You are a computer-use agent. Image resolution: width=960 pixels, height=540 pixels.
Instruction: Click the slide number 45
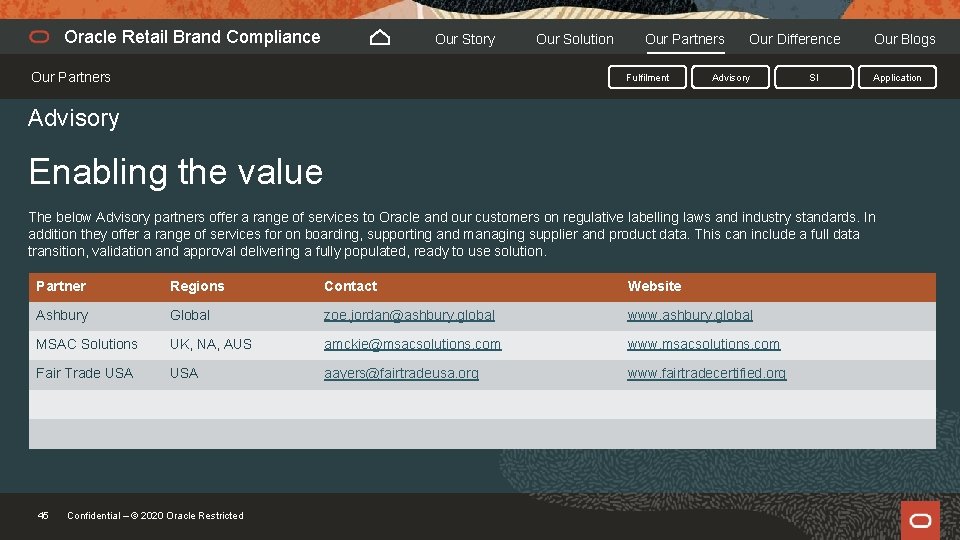pos(43,516)
